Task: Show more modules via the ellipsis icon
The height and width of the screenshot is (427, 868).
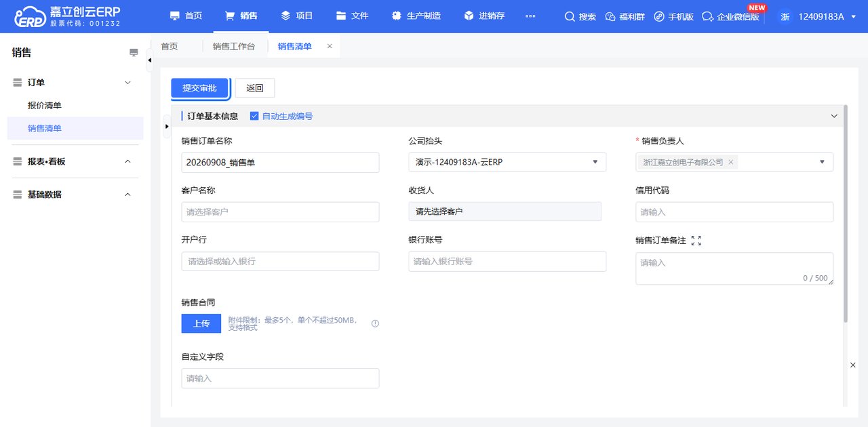Action: [530, 16]
